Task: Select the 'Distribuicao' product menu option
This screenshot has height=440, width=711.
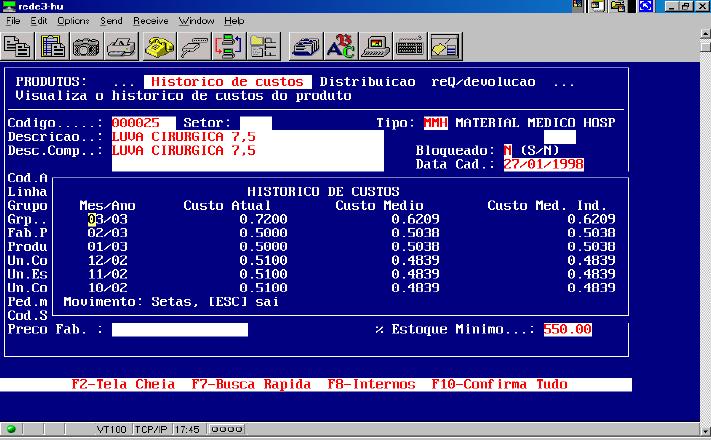Action: point(367,82)
